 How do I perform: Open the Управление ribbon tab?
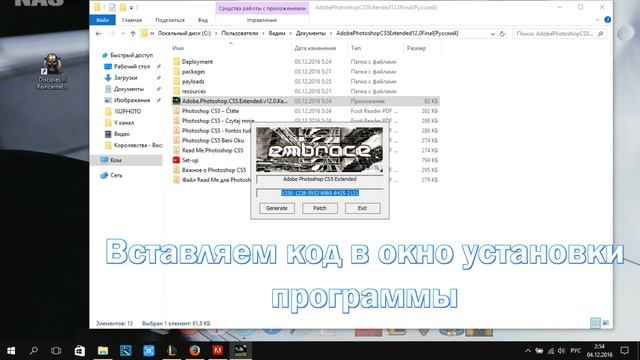(262, 20)
